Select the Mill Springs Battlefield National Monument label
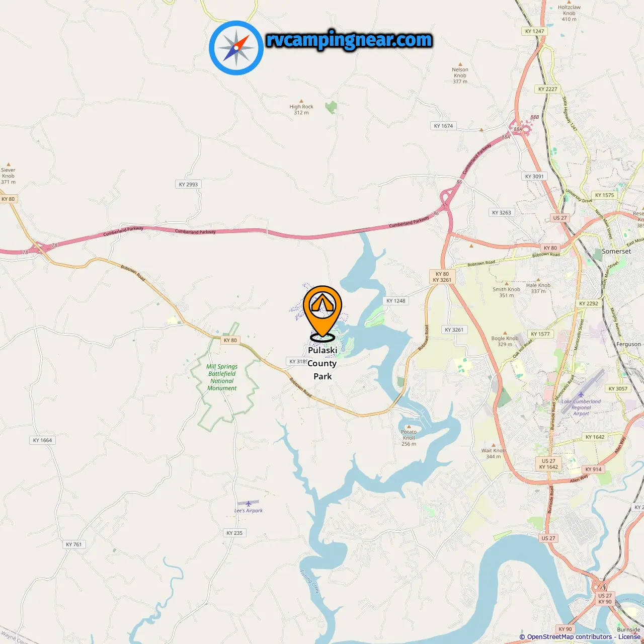Viewport: 644px width, 644px height. tap(222, 377)
